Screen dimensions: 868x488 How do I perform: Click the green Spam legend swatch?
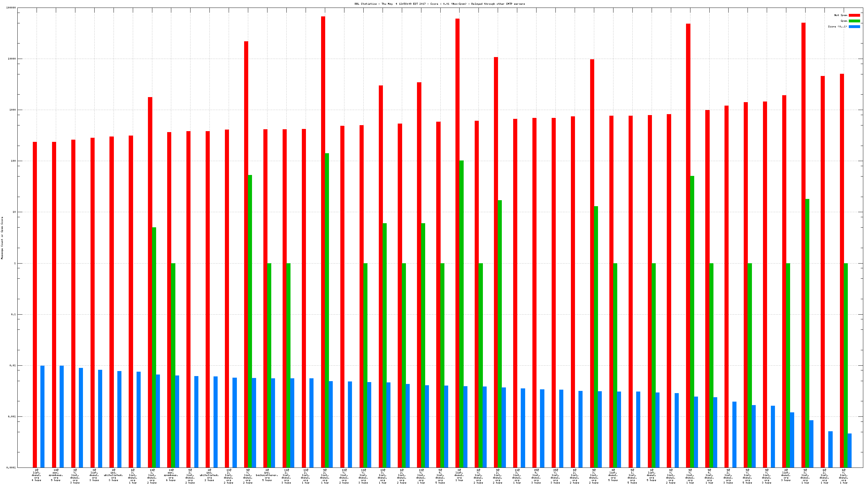pyautogui.click(x=854, y=21)
